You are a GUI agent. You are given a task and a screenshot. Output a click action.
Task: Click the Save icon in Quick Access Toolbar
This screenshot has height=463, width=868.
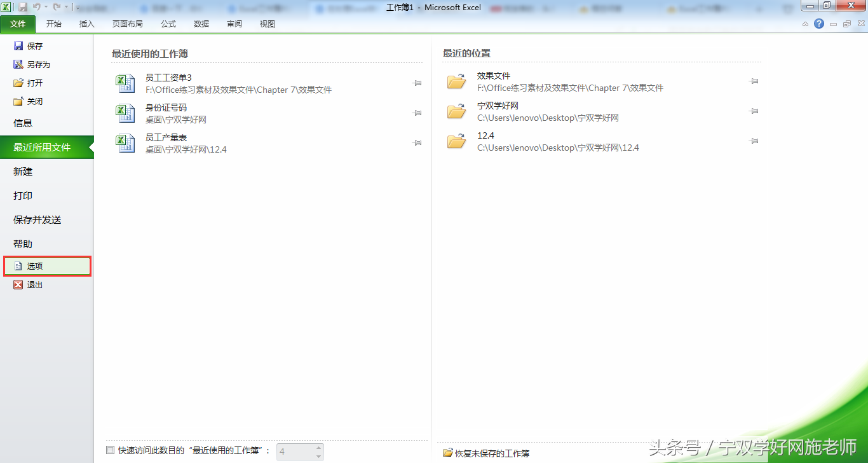[x=23, y=7]
